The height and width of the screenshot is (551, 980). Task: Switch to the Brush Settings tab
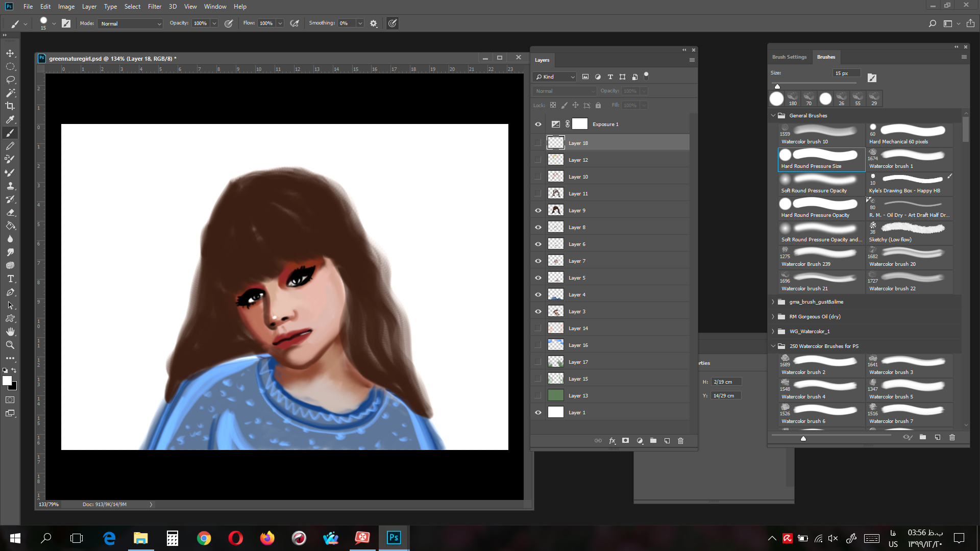pos(789,57)
